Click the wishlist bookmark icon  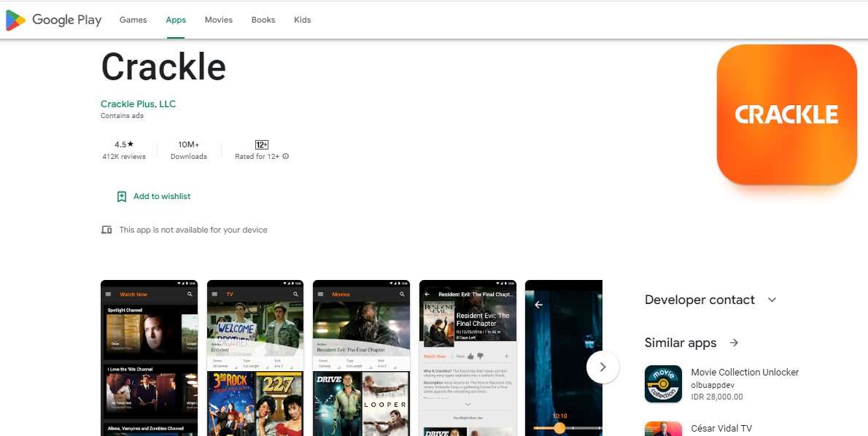click(122, 196)
